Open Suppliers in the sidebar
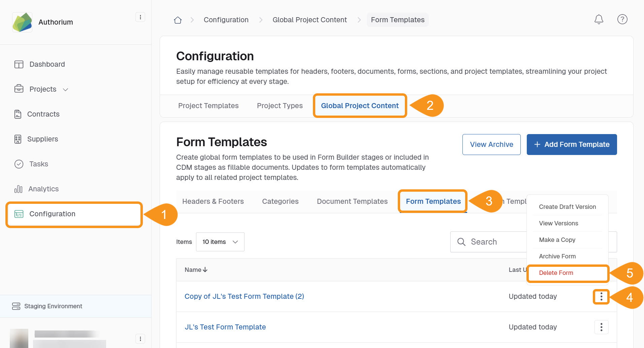The image size is (644, 348). (42, 139)
